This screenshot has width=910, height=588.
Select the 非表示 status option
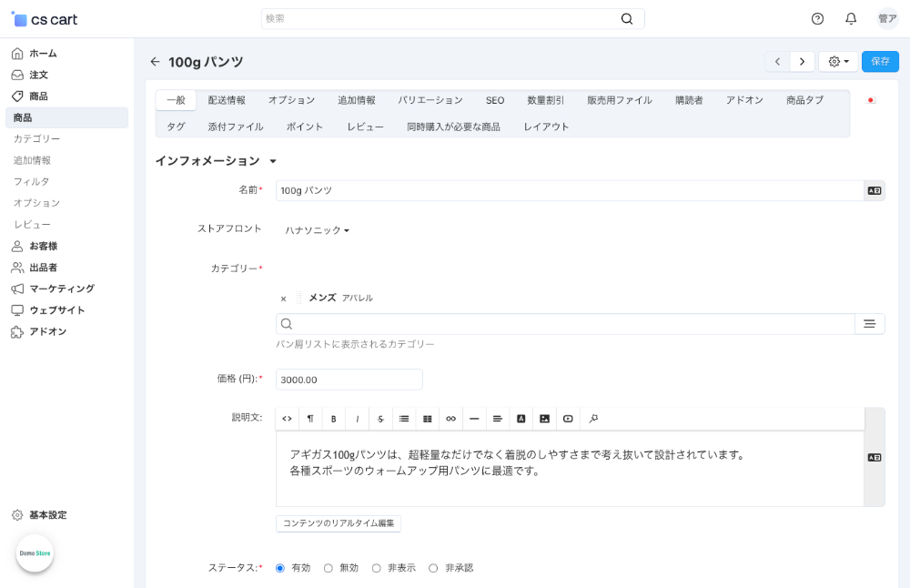point(376,567)
